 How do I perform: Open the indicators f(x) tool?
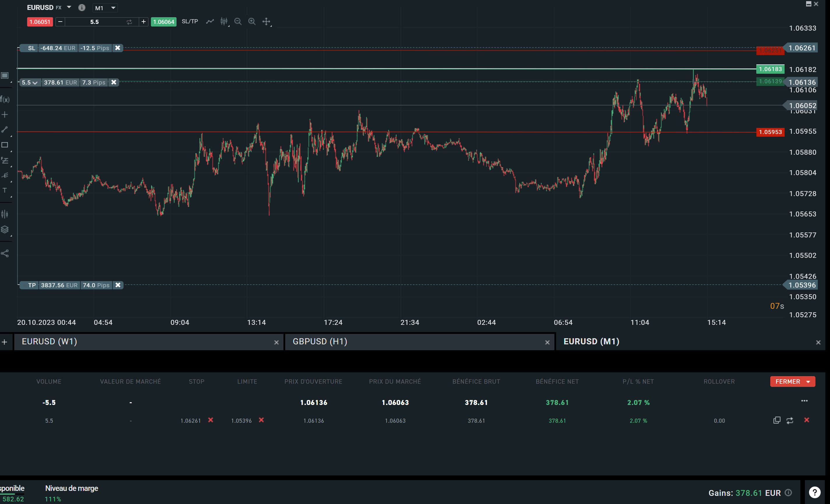click(5, 99)
